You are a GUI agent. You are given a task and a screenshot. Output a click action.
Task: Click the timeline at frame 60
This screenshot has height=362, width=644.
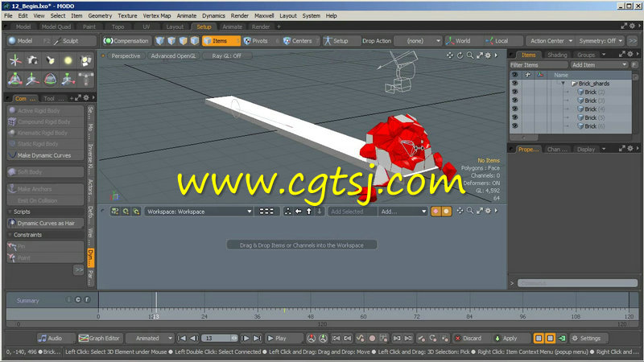click(x=363, y=316)
